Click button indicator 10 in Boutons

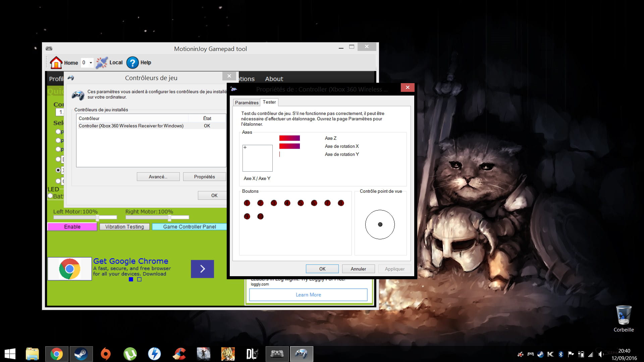click(260, 216)
